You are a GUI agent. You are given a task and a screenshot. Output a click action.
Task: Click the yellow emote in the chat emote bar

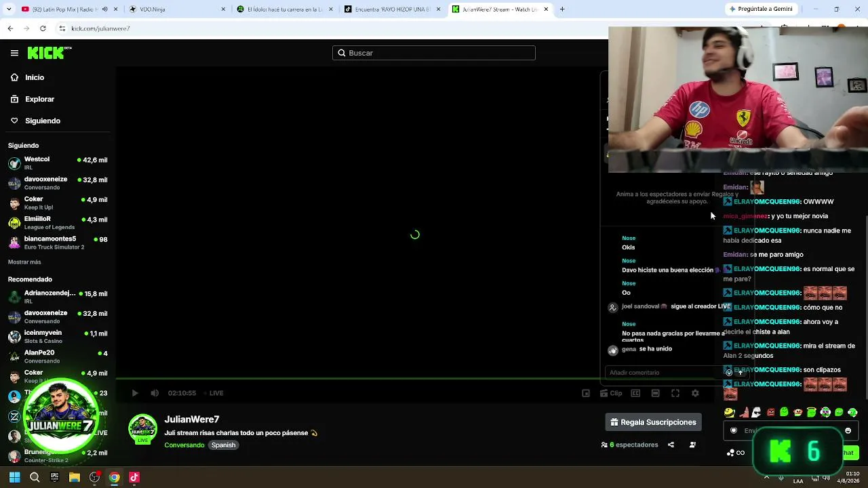729,412
